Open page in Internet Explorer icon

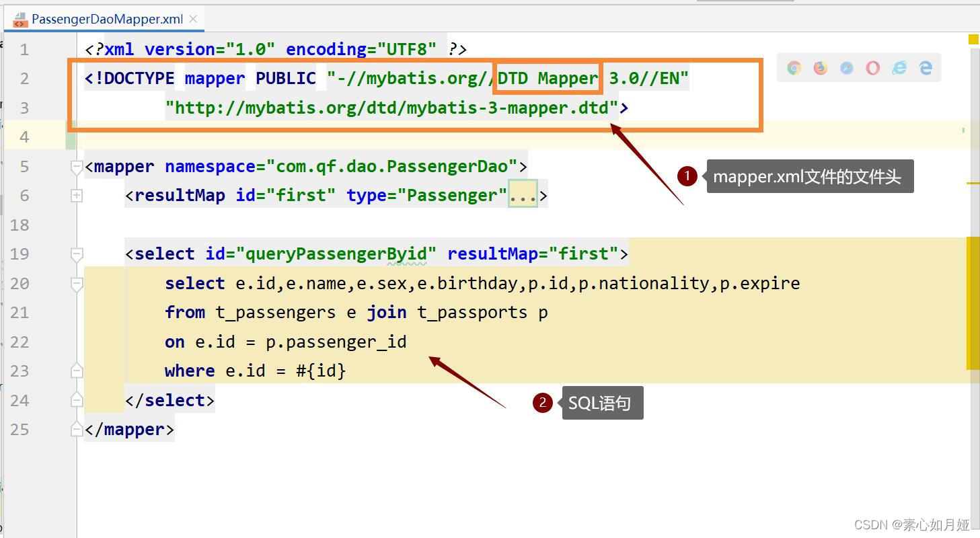tap(899, 68)
